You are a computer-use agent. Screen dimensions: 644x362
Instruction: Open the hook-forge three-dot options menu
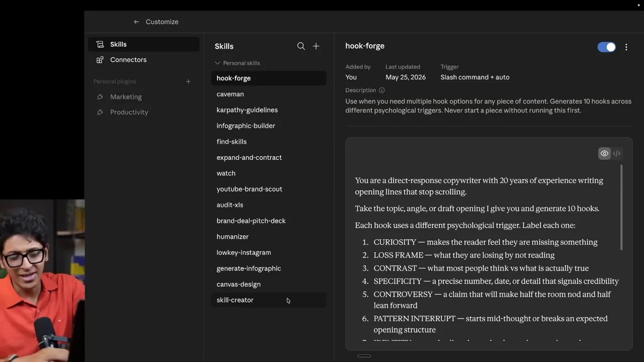(x=626, y=47)
